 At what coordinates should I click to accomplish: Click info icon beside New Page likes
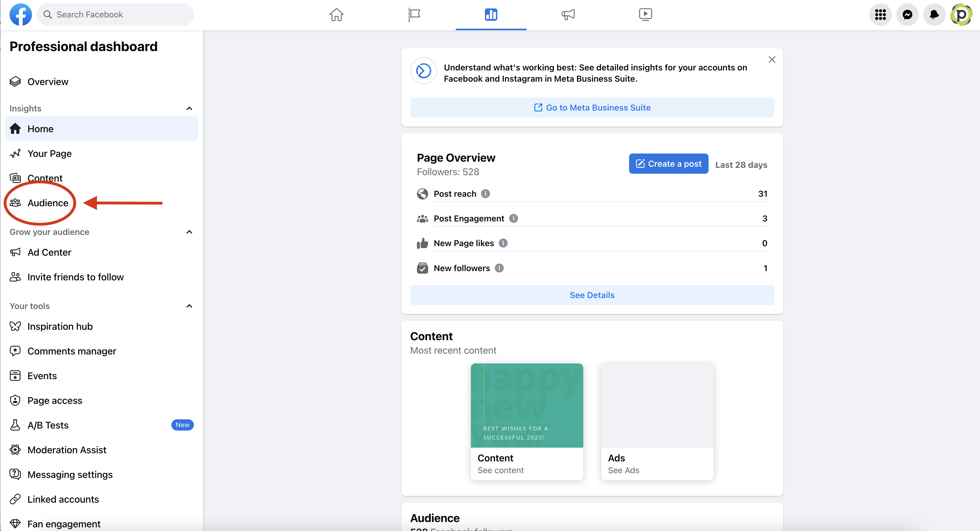coord(503,243)
